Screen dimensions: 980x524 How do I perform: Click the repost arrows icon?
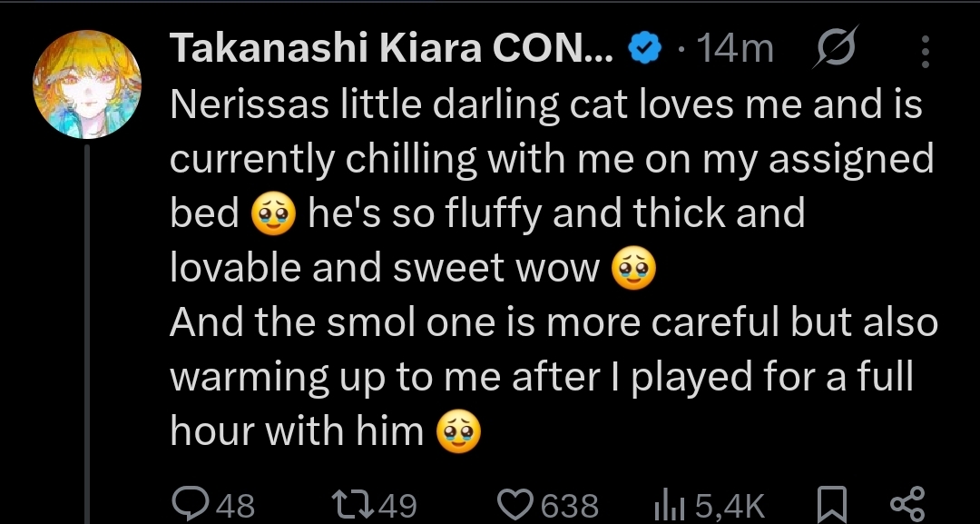coord(353,504)
